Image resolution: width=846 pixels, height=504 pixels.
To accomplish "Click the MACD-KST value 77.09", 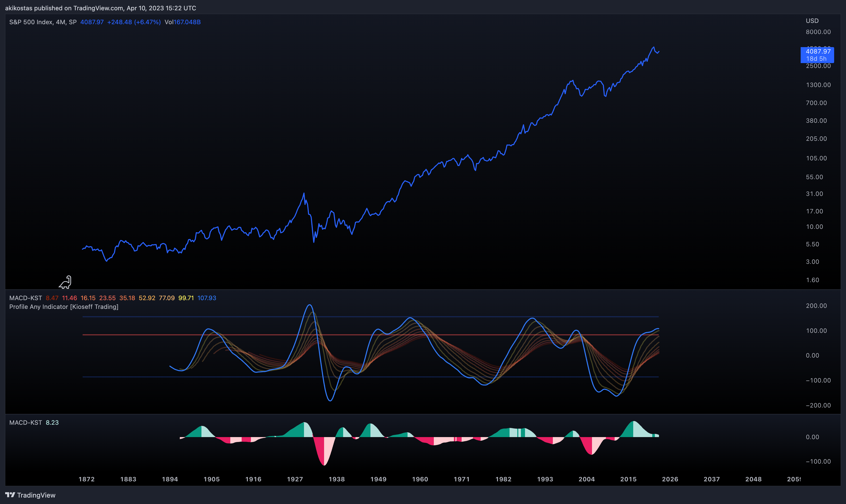I will tap(167, 298).
